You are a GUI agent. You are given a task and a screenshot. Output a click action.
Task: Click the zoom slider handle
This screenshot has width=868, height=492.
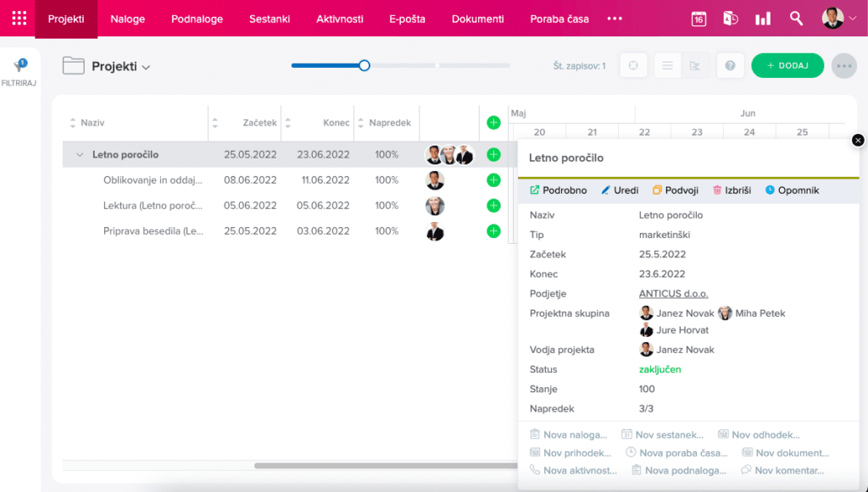pyautogui.click(x=364, y=65)
